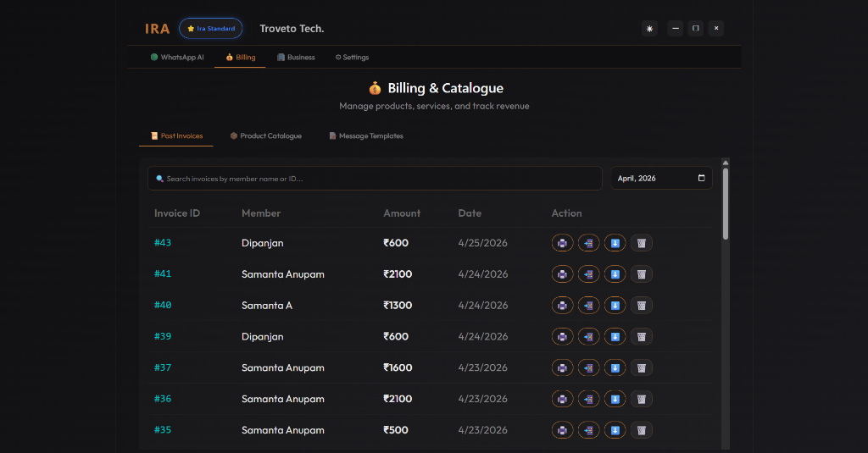The image size is (868, 453).
Task: Open the Product Catalogue sub-tab
Action: coord(265,136)
